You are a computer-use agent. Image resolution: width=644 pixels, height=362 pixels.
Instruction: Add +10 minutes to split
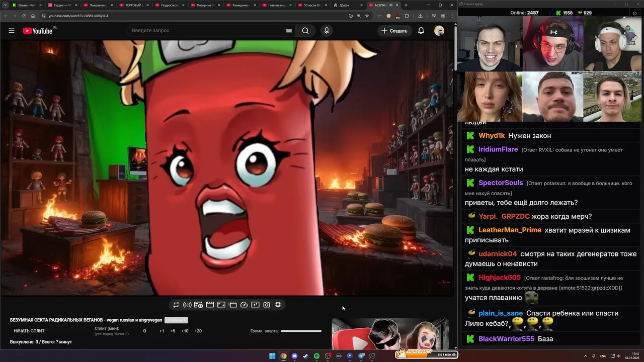(x=185, y=331)
